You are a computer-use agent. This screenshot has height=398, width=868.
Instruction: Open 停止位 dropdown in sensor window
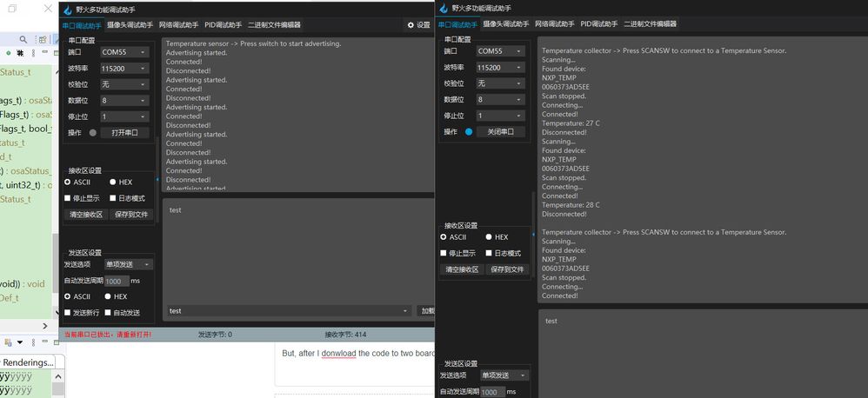coord(124,116)
